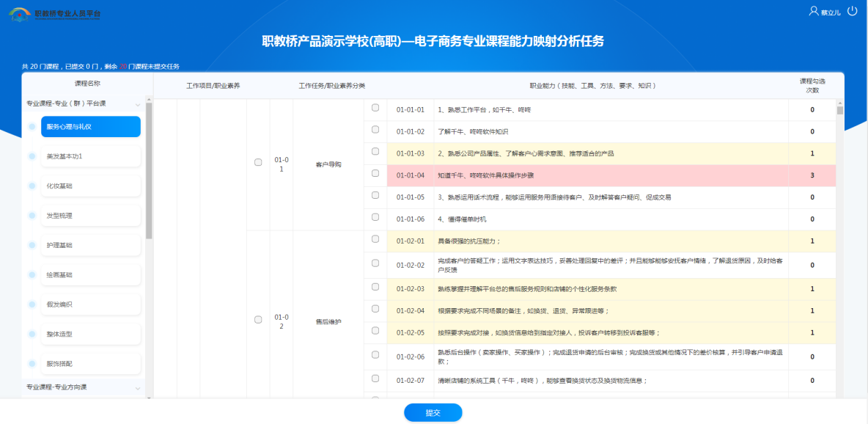The width and height of the screenshot is (868, 424).
Task: Check the task box for 01-01 客户导购
Action: [x=258, y=162]
